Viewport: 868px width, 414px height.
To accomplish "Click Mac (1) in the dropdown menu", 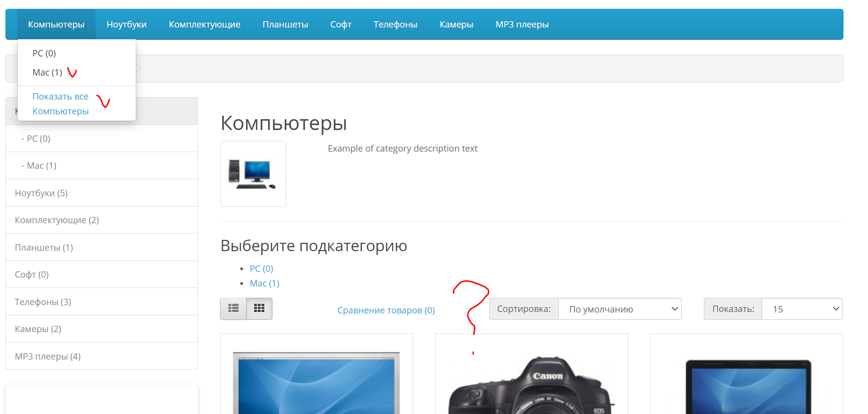I will [48, 73].
